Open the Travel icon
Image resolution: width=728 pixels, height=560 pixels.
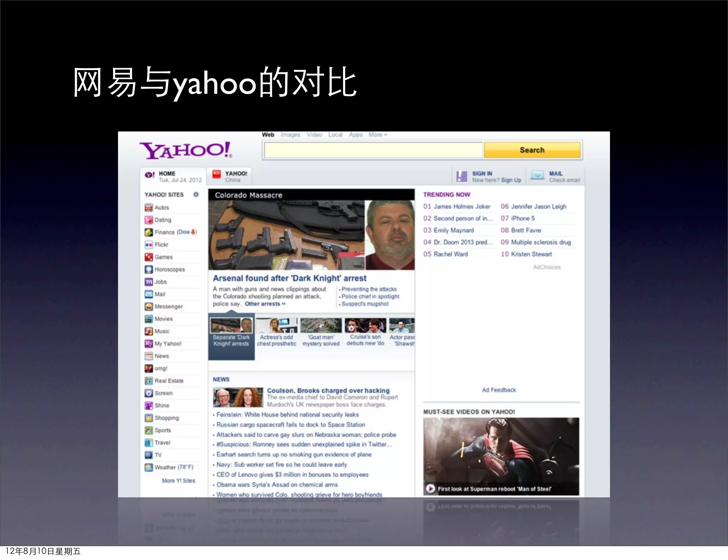(x=149, y=443)
